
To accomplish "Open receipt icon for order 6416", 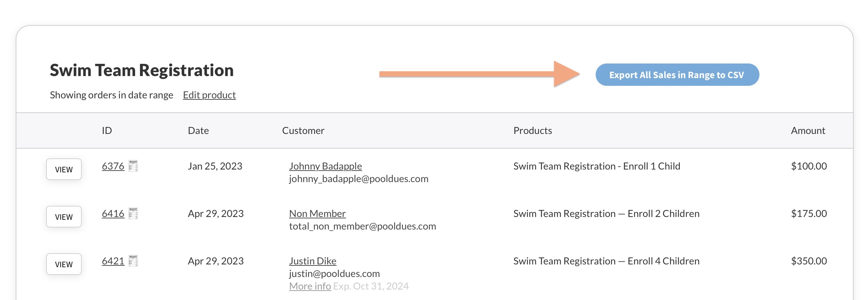I will [133, 213].
